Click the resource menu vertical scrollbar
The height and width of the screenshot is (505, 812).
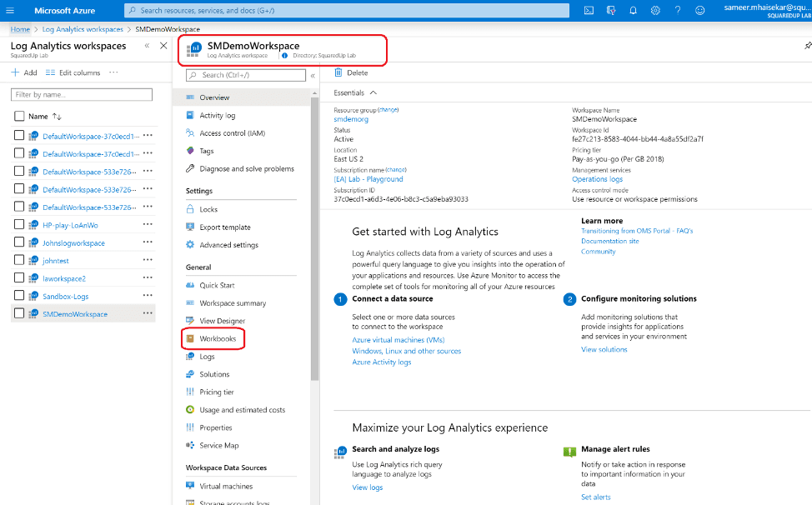314,238
